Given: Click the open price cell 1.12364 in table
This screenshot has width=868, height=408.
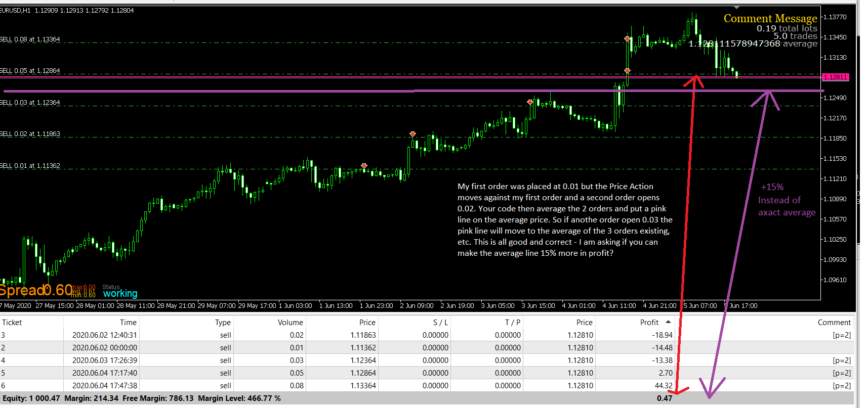Looking at the screenshot, I should (363, 360).
